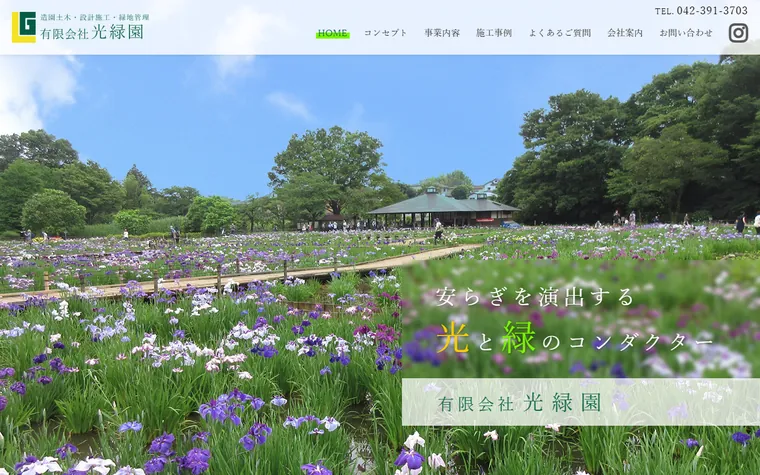The image size is (760, 475).
Task: Click the 有限会社 光緑園 header logo text
Action: (92, 33)
